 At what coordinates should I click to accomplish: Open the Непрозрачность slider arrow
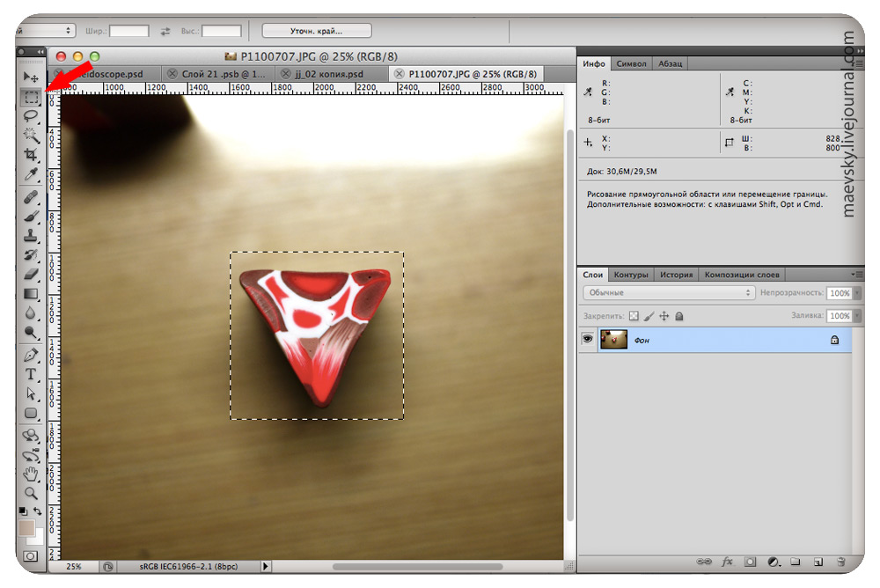click(x=857, y=292)
